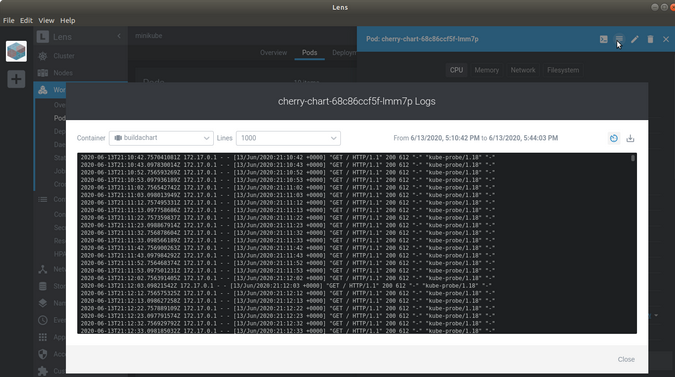Download the logs with the download icon
This screenshot has width=675, height=377.
click(x=630, y=138)
